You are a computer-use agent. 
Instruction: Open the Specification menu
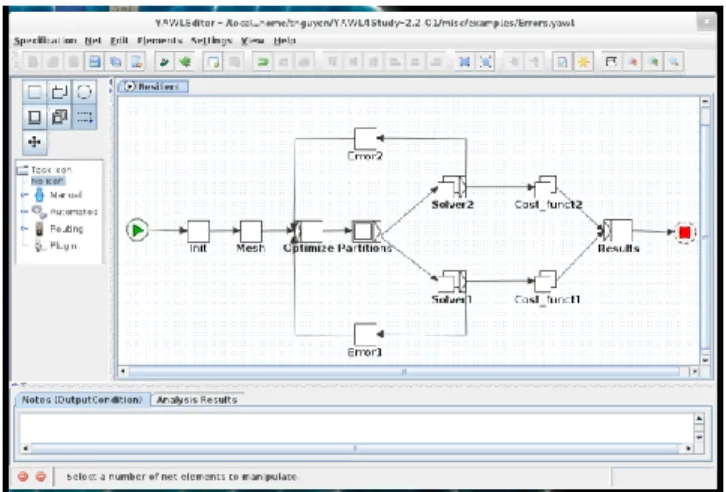coord(45,41)
